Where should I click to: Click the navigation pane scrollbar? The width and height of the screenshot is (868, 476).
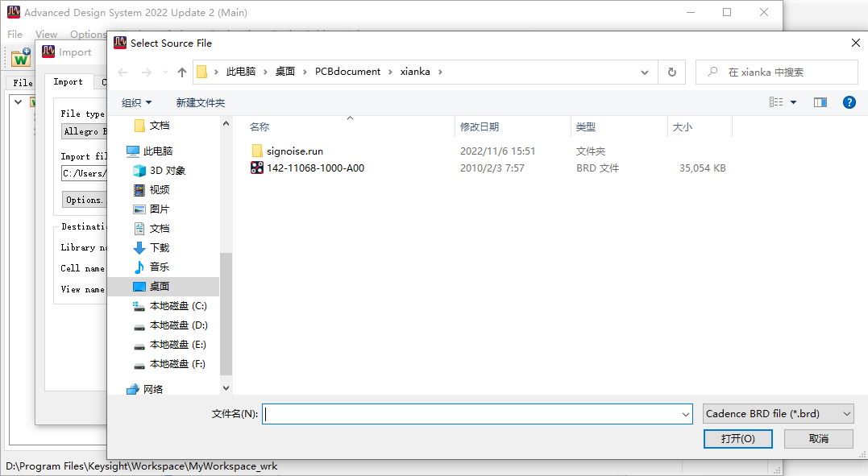coord(226,314)
